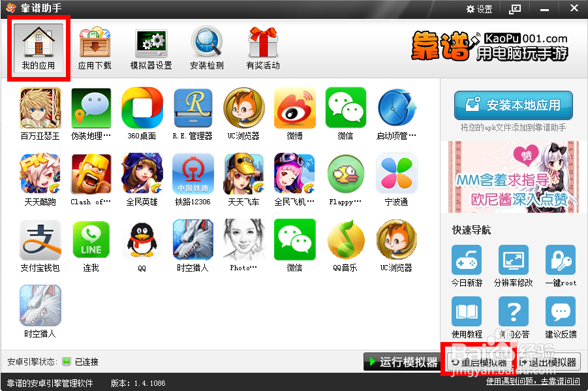This screenshot has width=588, height=391.
Task: Launch the 铁路12306 app icon
Action: pos(193,174)
